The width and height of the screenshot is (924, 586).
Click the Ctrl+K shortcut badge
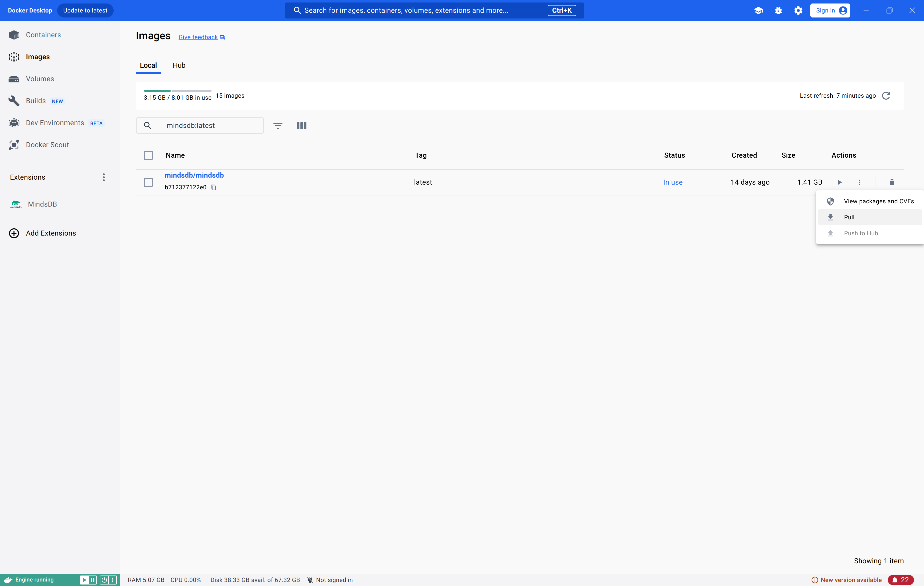(x=562, y=10)
